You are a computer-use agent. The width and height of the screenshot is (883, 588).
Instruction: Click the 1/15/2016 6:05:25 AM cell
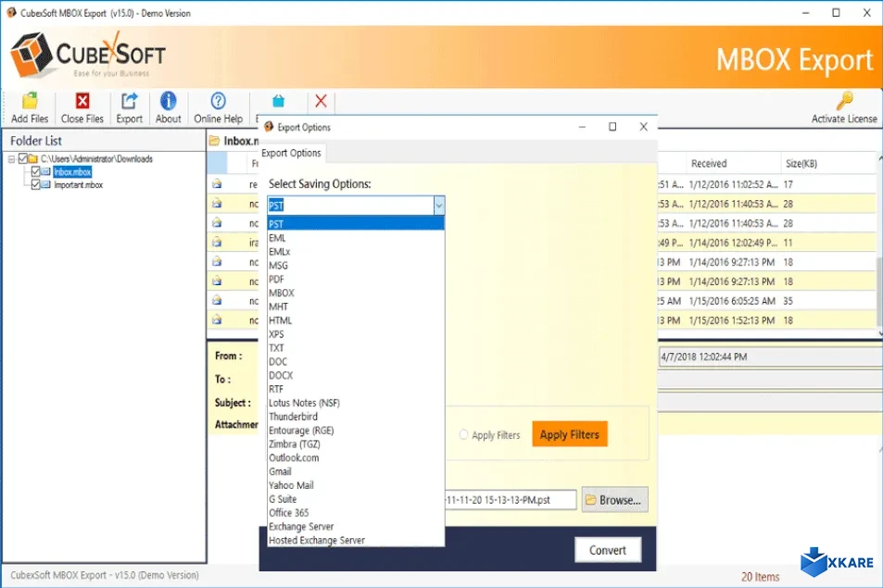click(732, 301)
